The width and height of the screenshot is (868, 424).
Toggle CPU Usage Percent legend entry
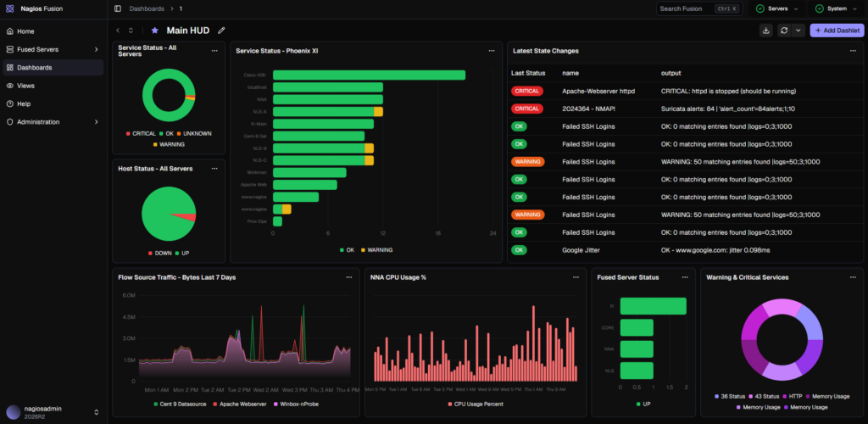(476, 404)
